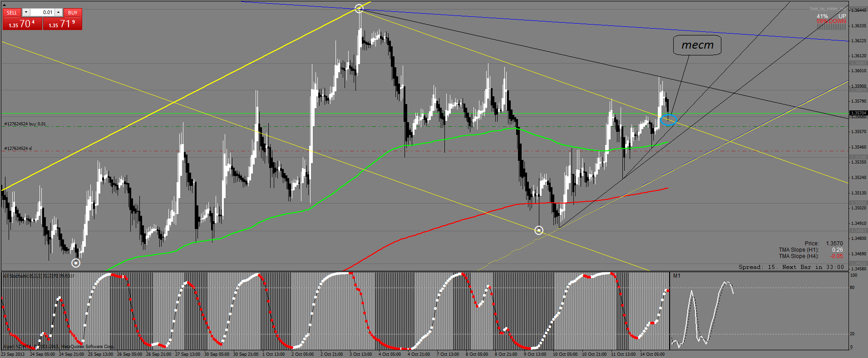Click the 'Spread: 15. Next Bar in 33:00' text
The image size is (868, 358).
pos(791,267)
